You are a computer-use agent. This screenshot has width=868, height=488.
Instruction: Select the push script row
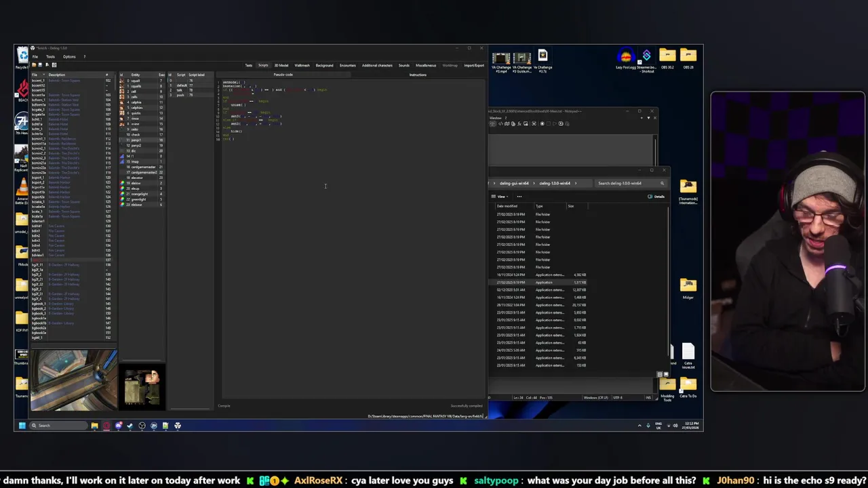[191, 95]
